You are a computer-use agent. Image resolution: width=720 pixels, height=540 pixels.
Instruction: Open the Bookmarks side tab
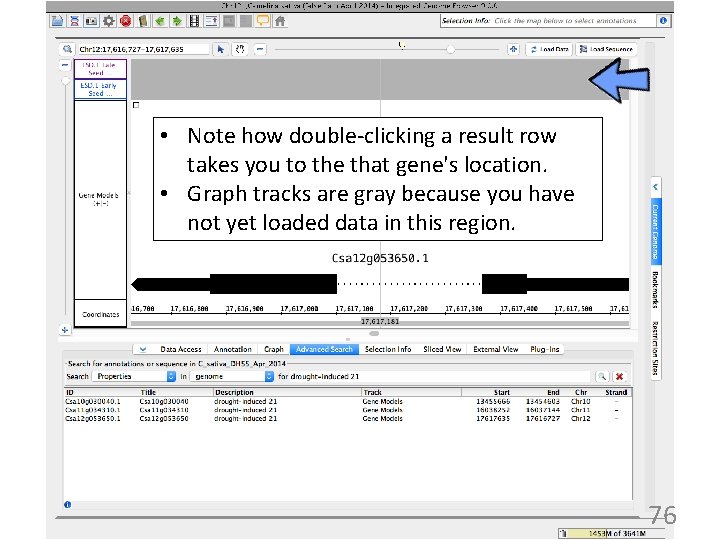point(656,290)
